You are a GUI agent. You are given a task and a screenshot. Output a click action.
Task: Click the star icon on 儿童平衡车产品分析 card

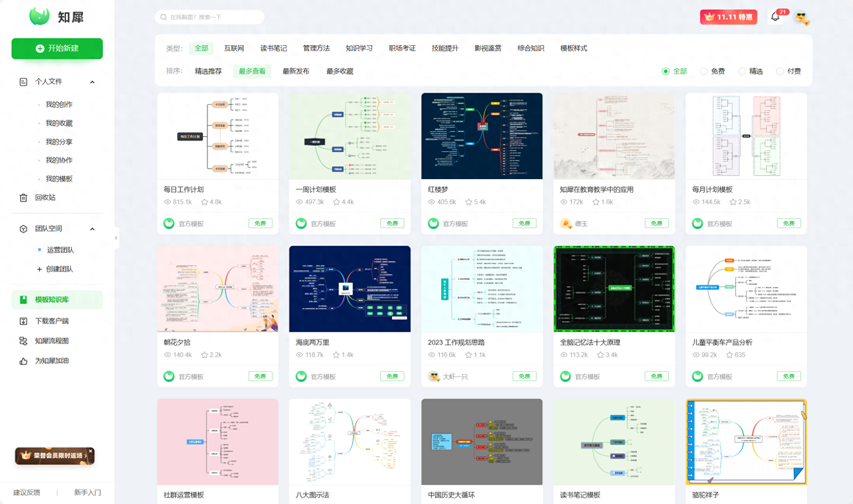[x=729, y=355]
